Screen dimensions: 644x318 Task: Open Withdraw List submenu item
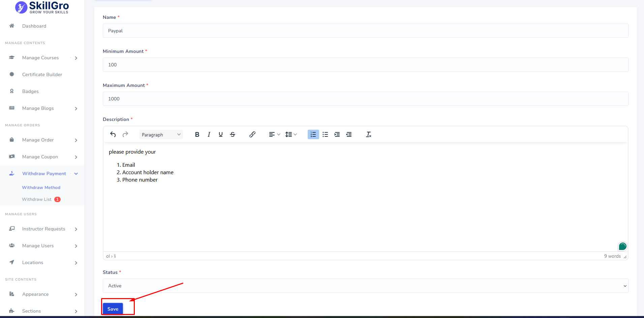pos(37,199)
